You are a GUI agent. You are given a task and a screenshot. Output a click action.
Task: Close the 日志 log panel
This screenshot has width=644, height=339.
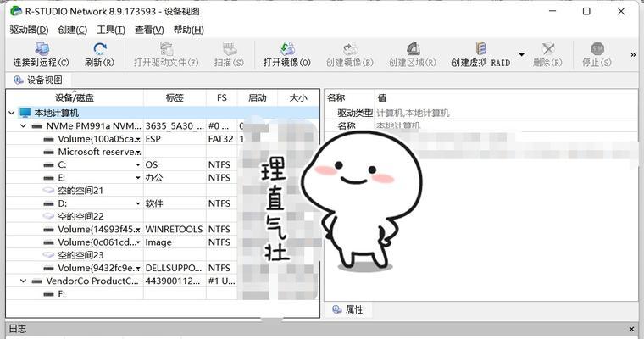631,329
